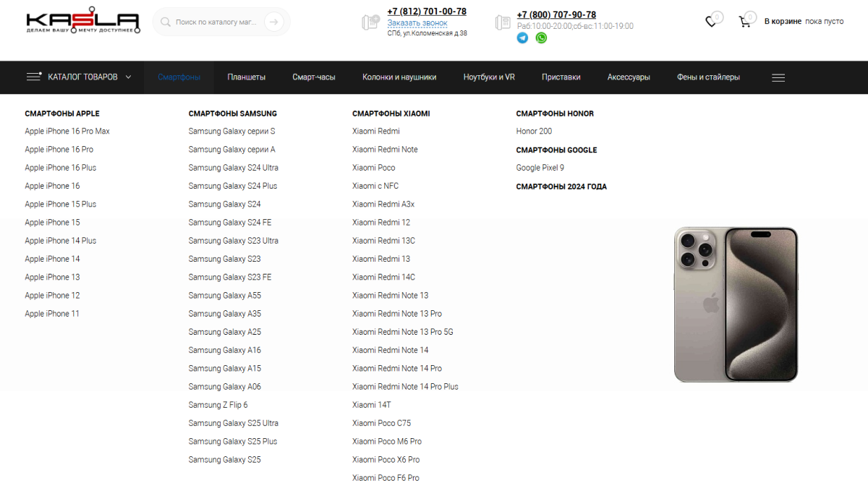Click Заказать звонок link
Viewport: 868px width, 488px height.
pyautogui.click(x=417, y=23)
